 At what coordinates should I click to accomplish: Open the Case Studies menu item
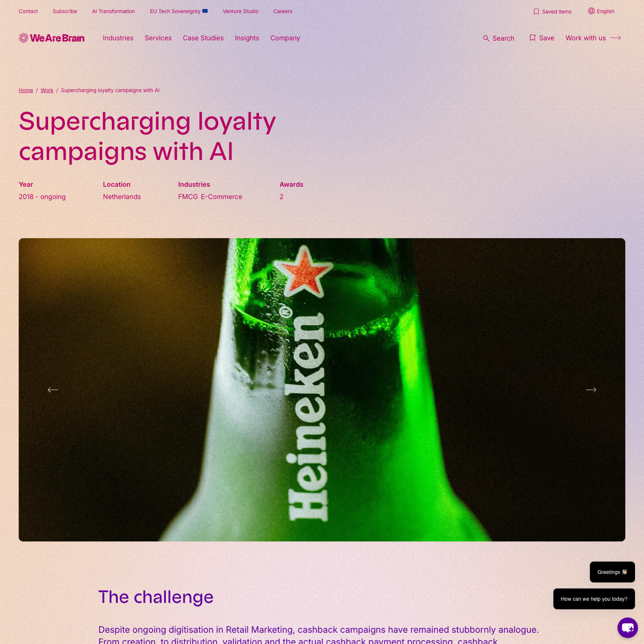[203, 38]
